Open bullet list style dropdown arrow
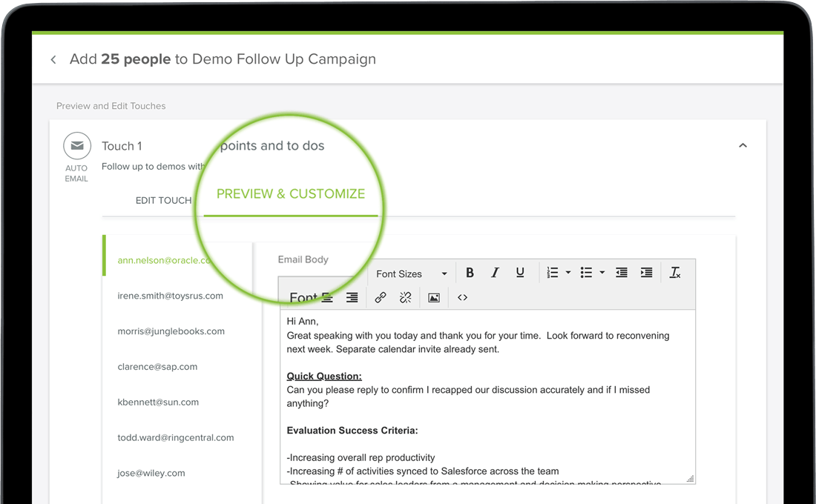Screen dimensions: 816x504 (602, 273)
